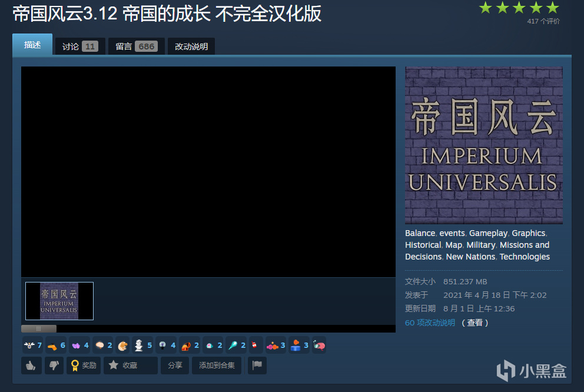Image resolution: width=584 pixels, height=392 pixels.
Task: Click the black media preview area
Action: tap(208, 172)
